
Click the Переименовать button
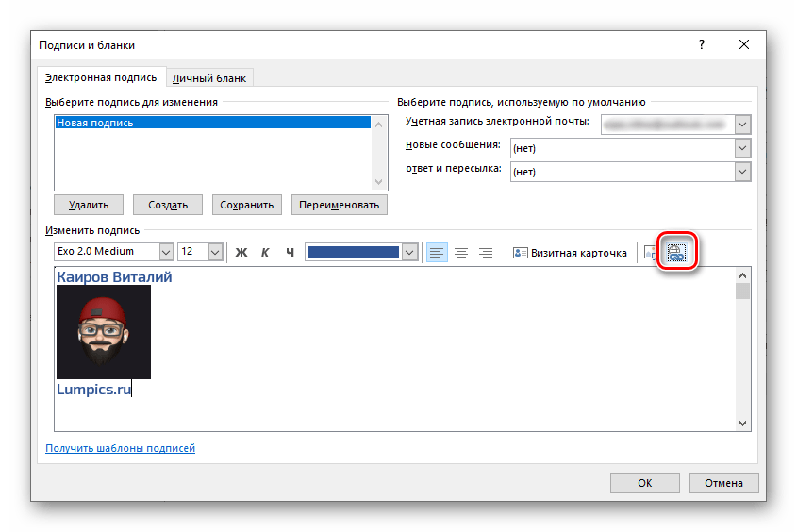tap(339, 205)
